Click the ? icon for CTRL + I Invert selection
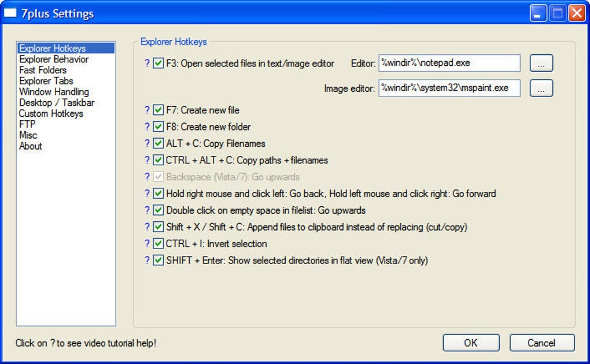The image size is (590, 364). coord(147,244)
